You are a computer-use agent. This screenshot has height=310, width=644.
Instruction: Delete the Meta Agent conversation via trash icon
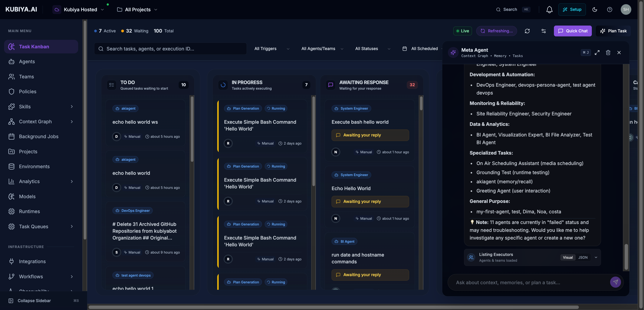(x=608, y=53)
